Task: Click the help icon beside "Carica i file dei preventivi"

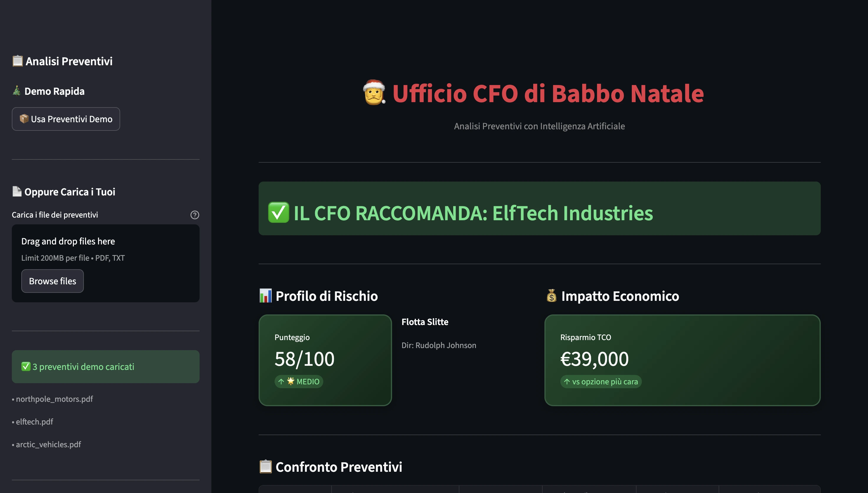Action: point(195,215)
